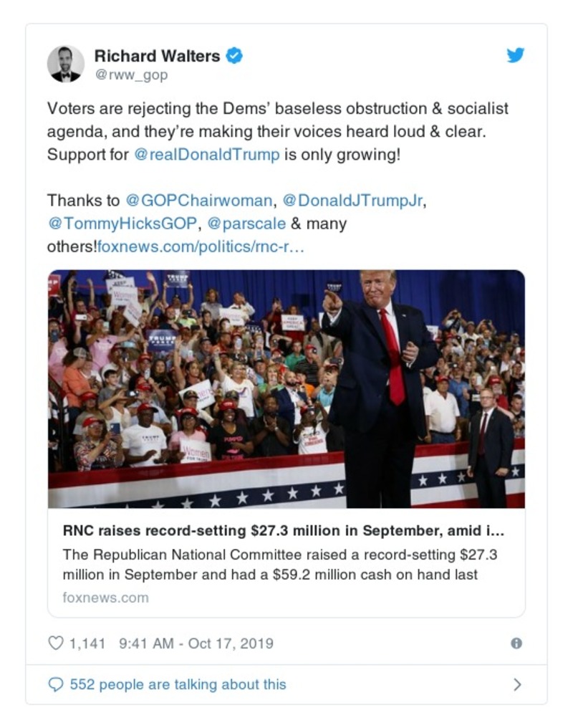Click the RNC raises record-setting headline

point(285,529)
